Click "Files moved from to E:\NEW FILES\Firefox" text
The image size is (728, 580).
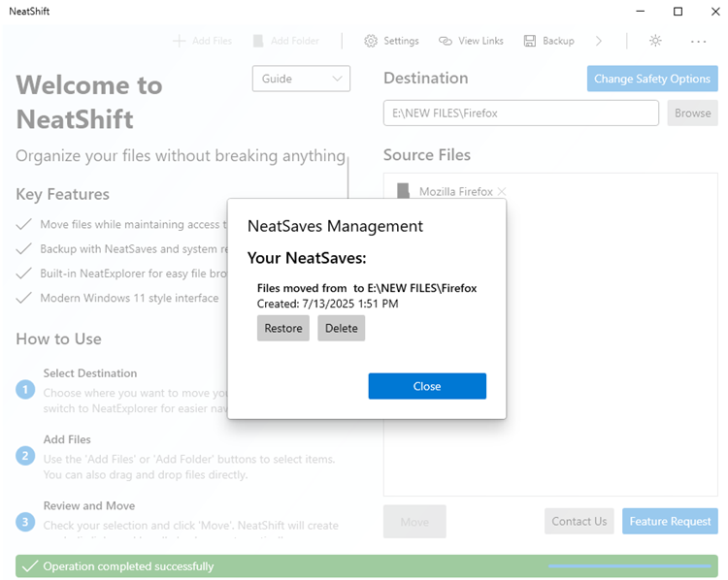[367, 288]
